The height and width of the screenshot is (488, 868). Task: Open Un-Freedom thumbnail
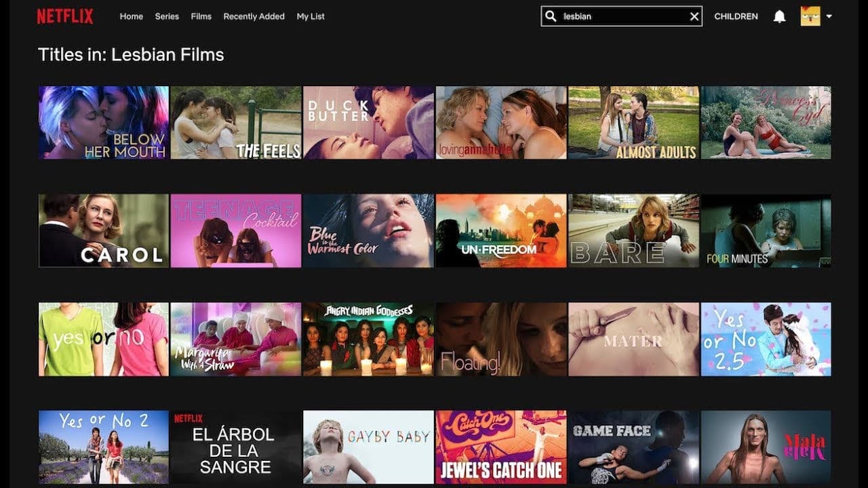501,231
